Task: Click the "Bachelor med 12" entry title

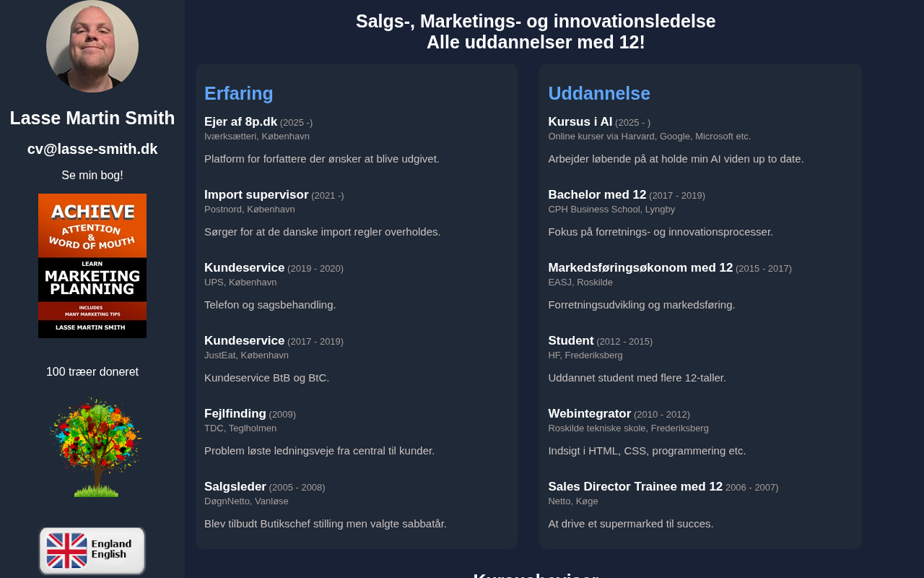Action: (597, 194)
